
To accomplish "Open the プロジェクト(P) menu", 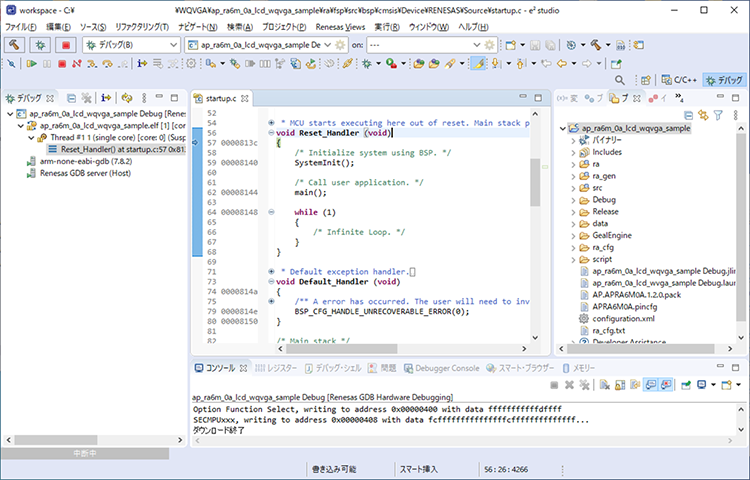I will (x=284, y=27).
